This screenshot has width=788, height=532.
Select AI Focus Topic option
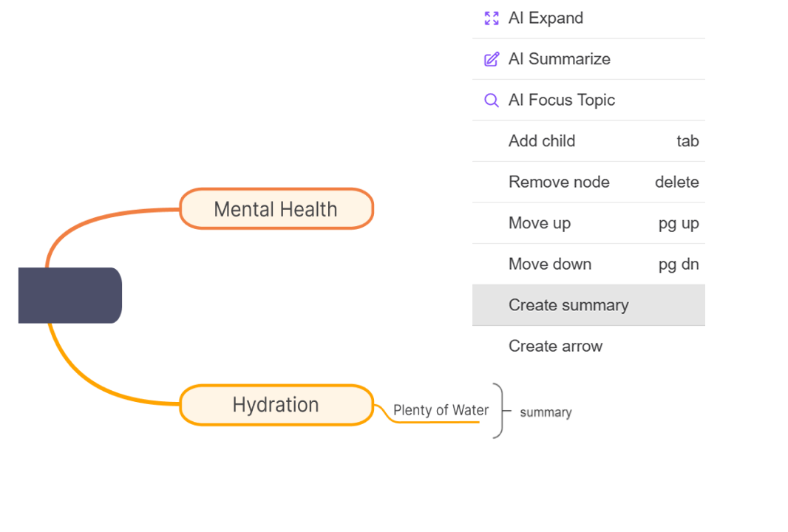point(562,100)
